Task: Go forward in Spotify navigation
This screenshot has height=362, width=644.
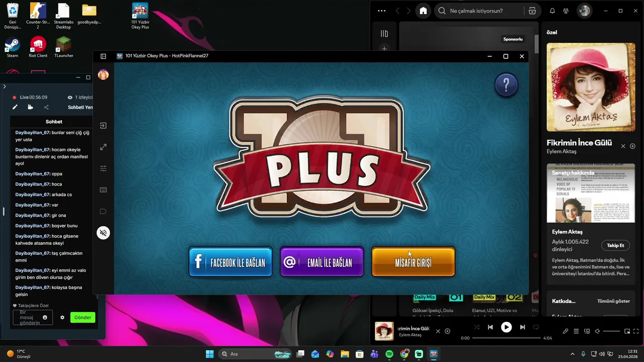Action: [409, 11]
